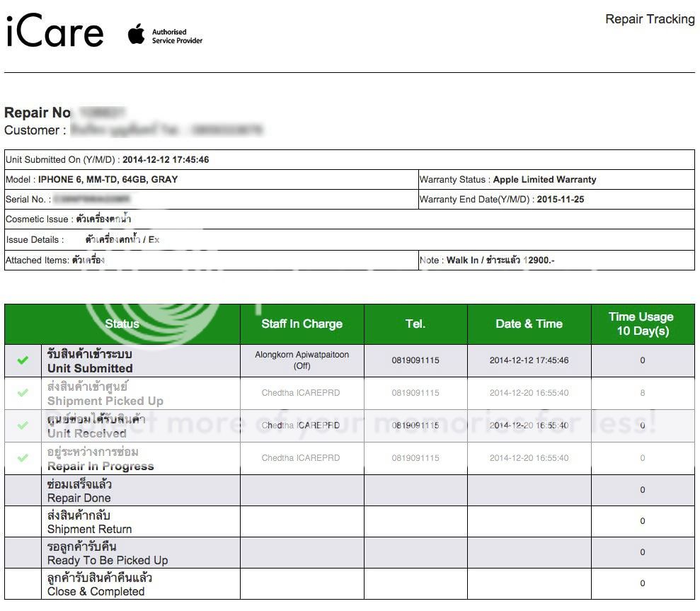Select staff name Alongkorn Apiwatpaitoon
The width and height of the screenshot is (700, 611).
pyautogui.click(x=302, y=355)
